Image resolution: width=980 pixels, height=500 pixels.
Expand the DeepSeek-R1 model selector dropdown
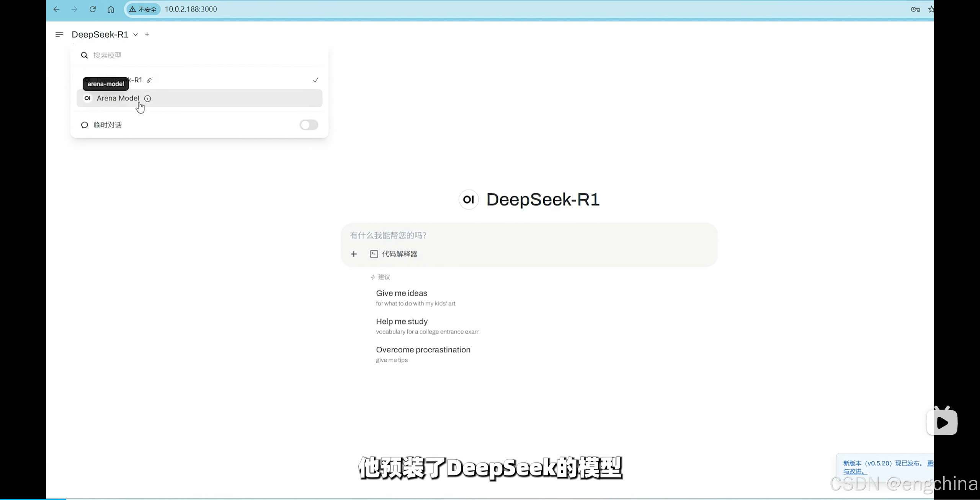click(x=135, y=34)
